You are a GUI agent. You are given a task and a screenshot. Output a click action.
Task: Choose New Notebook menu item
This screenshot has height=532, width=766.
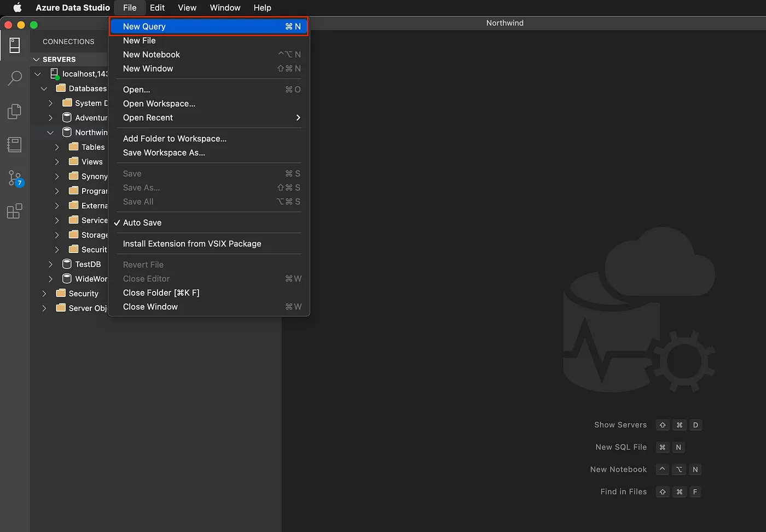tap(209, 55)
